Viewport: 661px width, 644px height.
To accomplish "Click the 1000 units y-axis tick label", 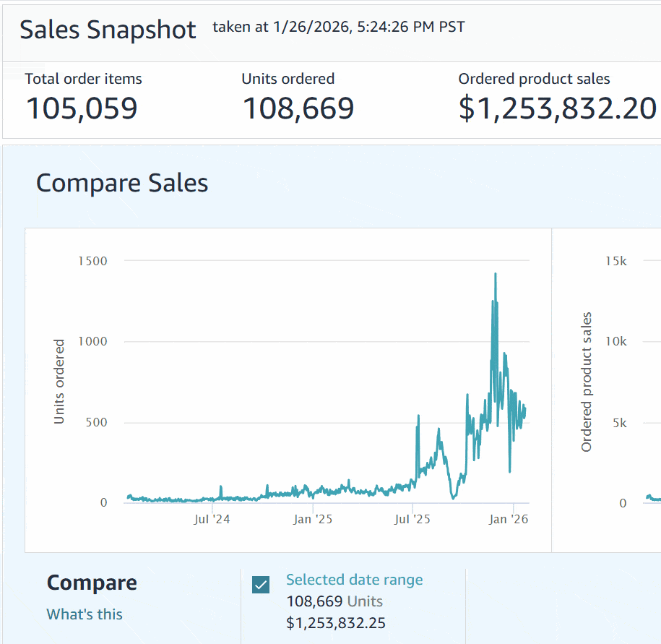I will pos(92,341).
